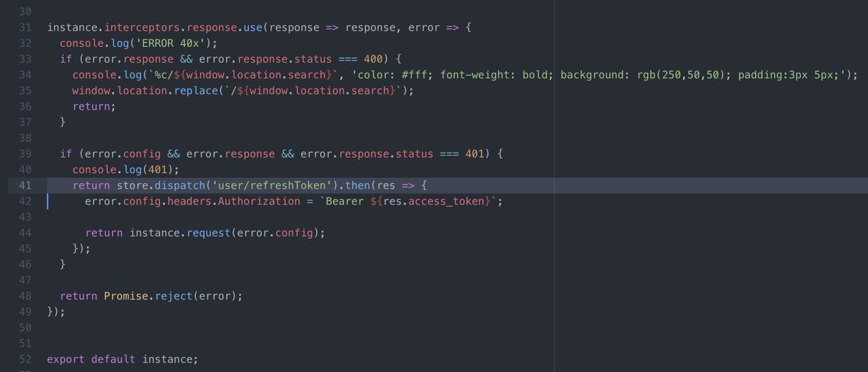The image size is (868, 372).
Task: Click 'access_token' property on line 42
Action: (x=446, y=201)
